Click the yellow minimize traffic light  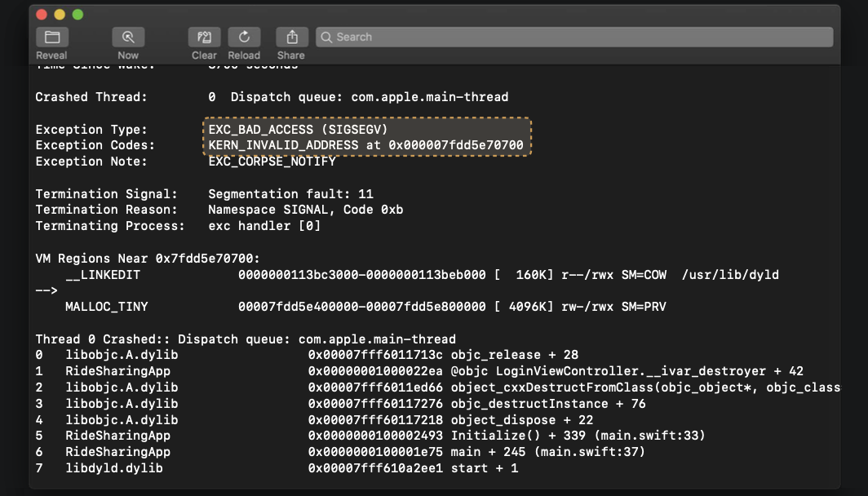tap(60, 15)
